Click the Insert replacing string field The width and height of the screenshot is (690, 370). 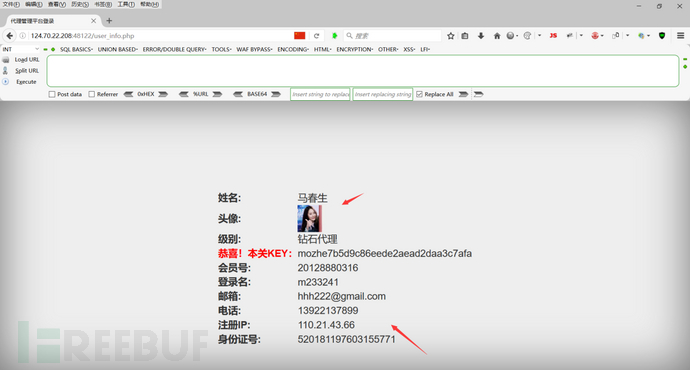point(383,94)
